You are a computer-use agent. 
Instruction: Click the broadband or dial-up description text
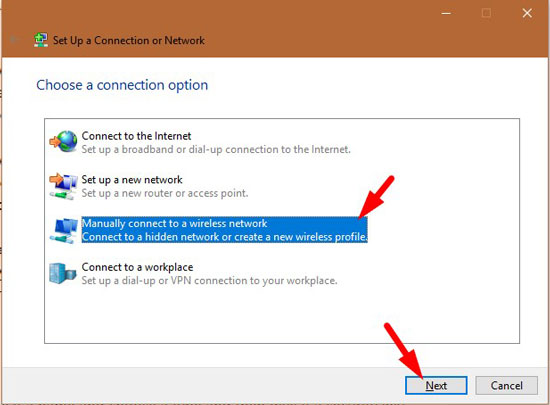pyautogui.click(x=216, y=150)
